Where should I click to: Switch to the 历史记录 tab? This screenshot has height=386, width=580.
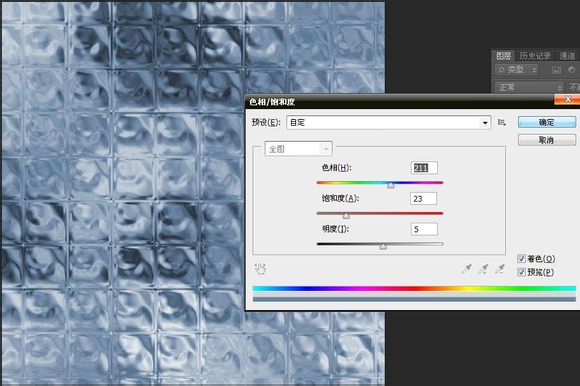pos(535,56)
